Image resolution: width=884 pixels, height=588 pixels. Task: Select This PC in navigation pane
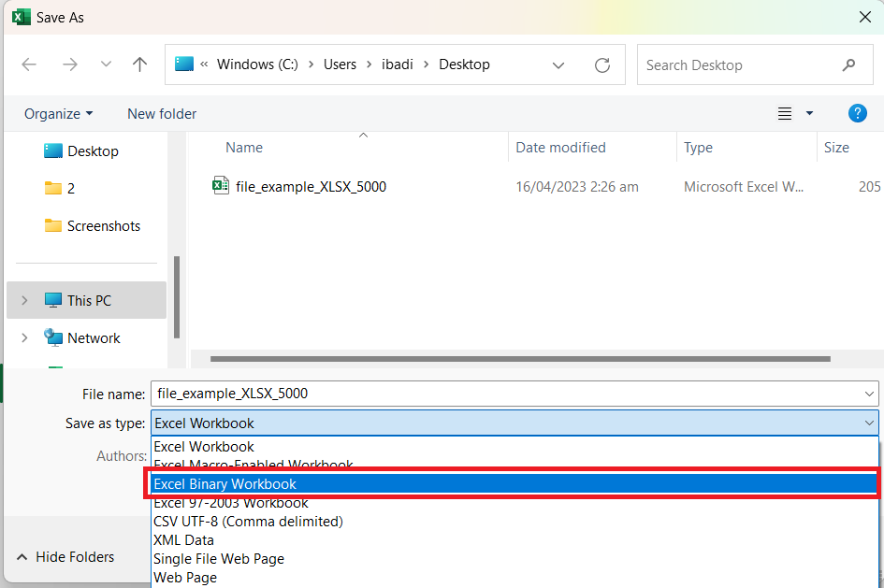[x=87, y=300]
